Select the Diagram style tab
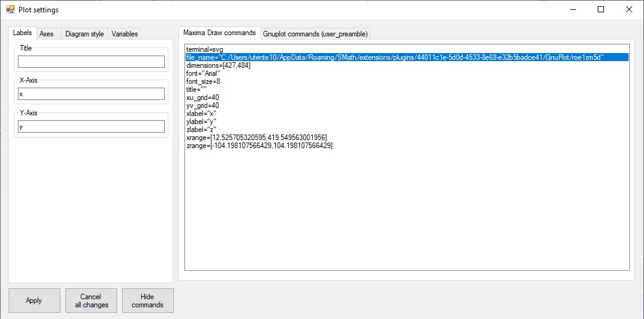The height and width of the screenshot is (319, 644). click(x=85, y=34)
